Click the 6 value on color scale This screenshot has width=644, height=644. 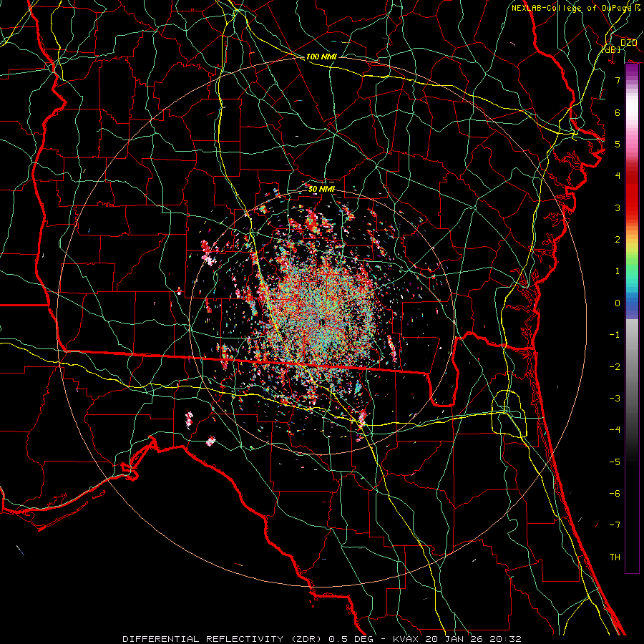[618, 112]
